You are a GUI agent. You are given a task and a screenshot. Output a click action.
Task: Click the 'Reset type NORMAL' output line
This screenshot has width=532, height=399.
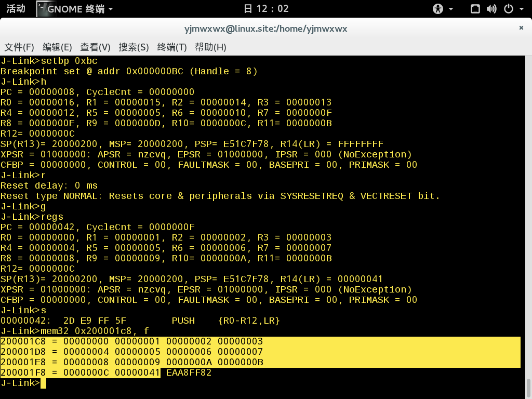pos(220,196)
